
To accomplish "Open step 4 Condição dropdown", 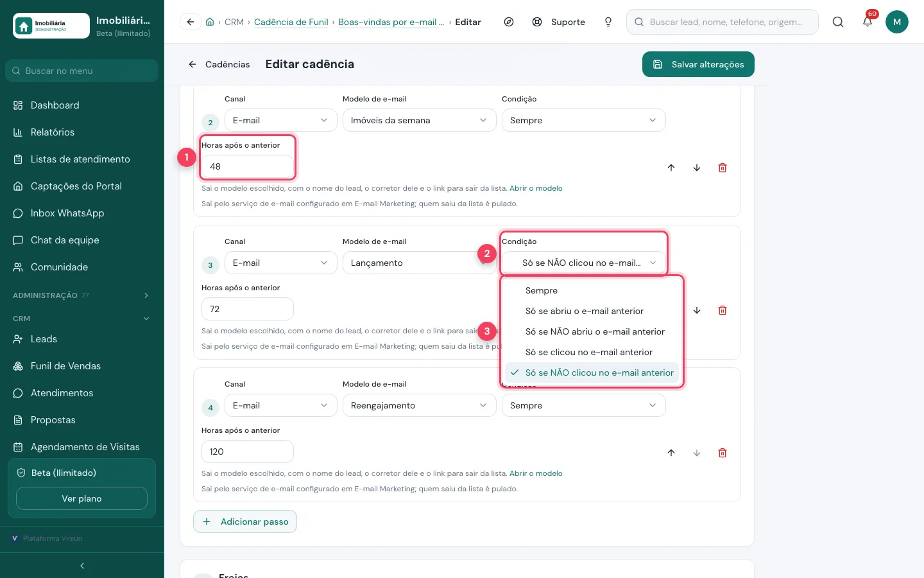I will (584, 405).
